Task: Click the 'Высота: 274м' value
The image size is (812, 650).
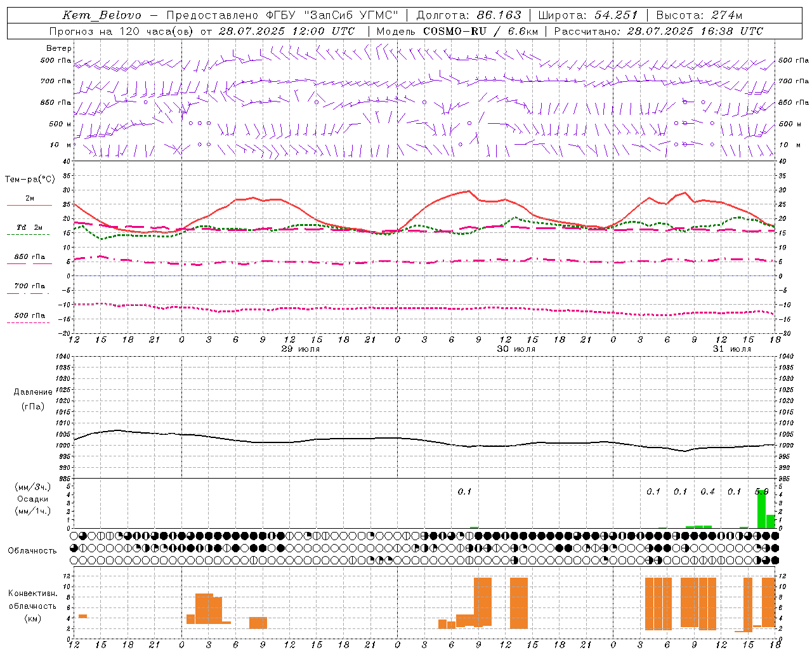Action: (x=699, y=15)
